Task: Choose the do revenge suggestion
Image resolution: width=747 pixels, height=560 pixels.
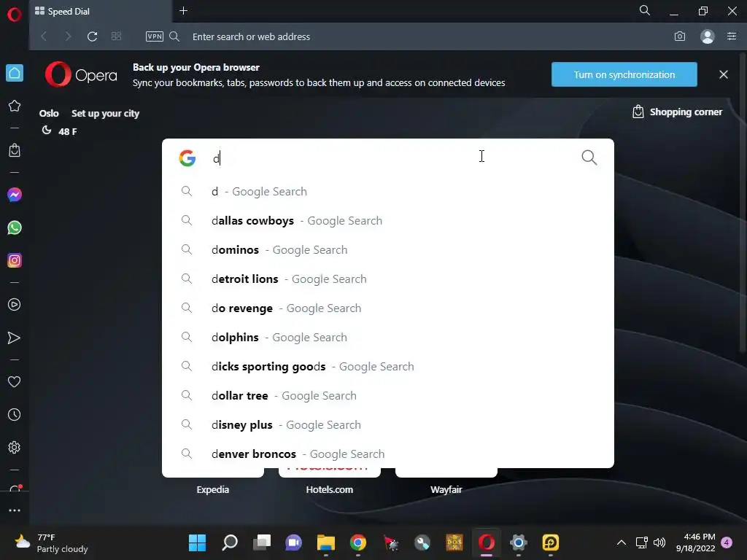Action: 388,308
